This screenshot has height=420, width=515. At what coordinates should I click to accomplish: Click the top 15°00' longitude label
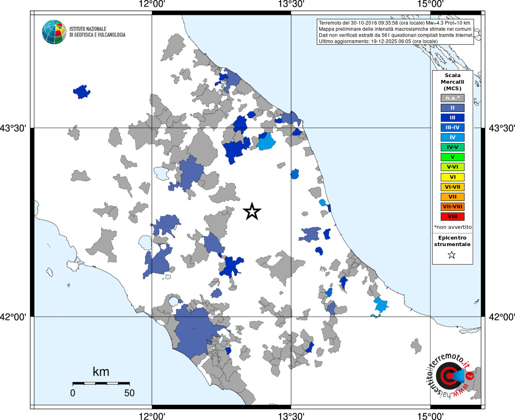(x=430, y=4)
